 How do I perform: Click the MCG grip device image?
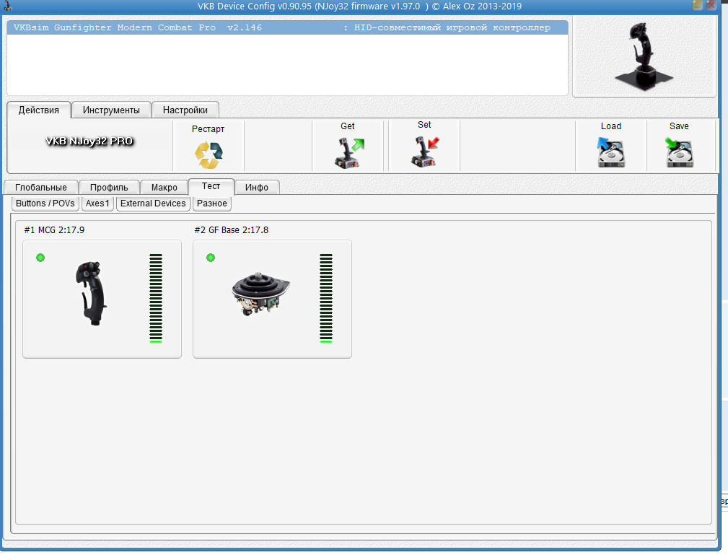pos(92,294)
